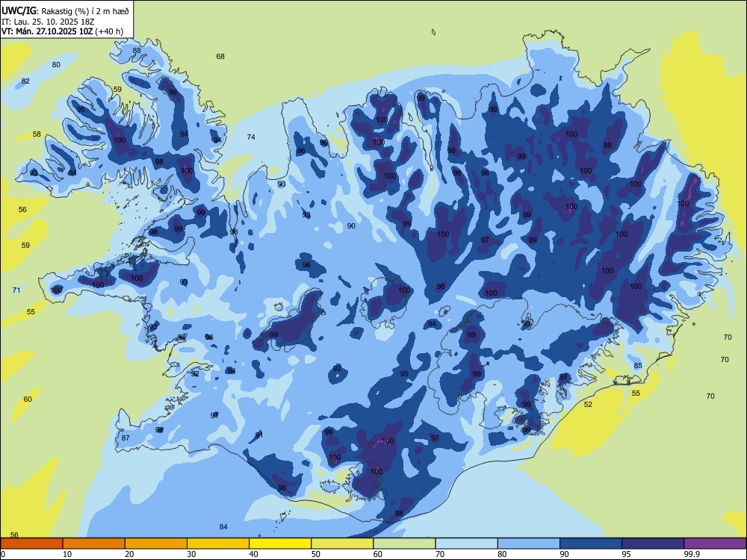747x560 pixels.
Task: Click the map value 74 in the bay
Action: tap(251, 137)
